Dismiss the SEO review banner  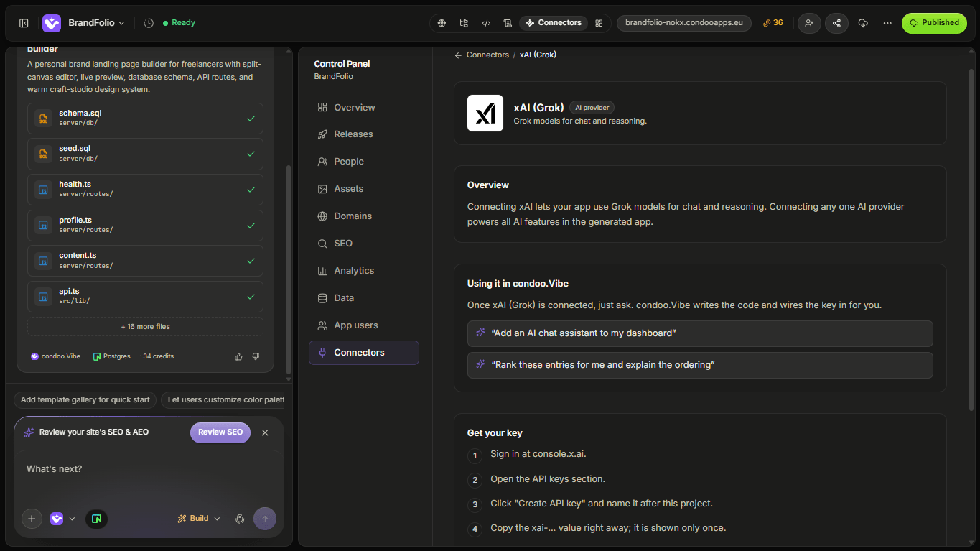coord(265,432)
